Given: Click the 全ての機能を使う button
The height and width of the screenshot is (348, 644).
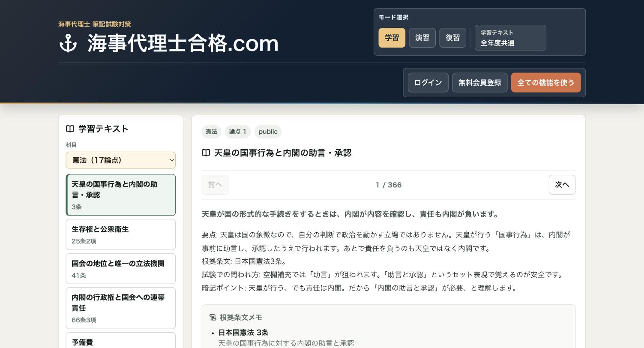Looking at the screenshot, I should click(x=546, y=83).
